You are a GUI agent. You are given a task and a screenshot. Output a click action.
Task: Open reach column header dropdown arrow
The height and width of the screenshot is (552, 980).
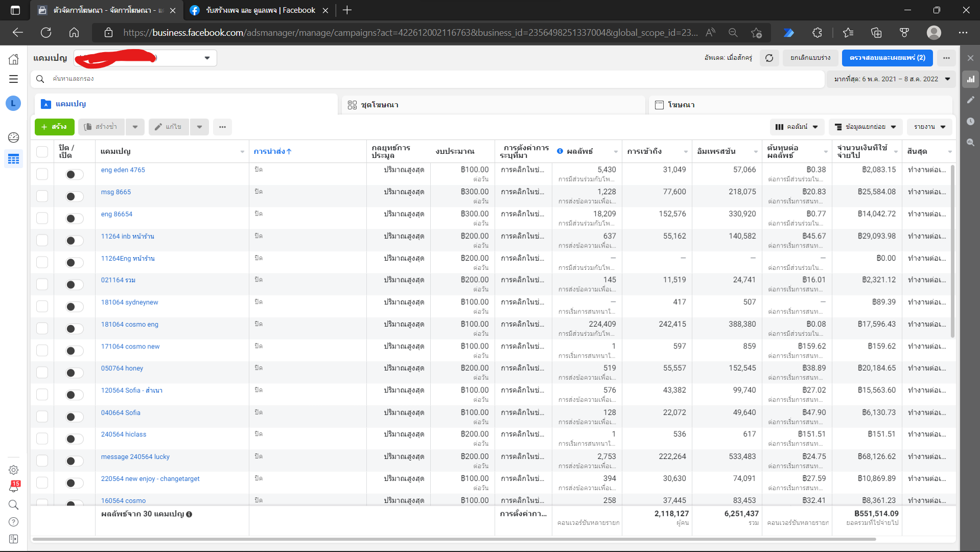686,152
